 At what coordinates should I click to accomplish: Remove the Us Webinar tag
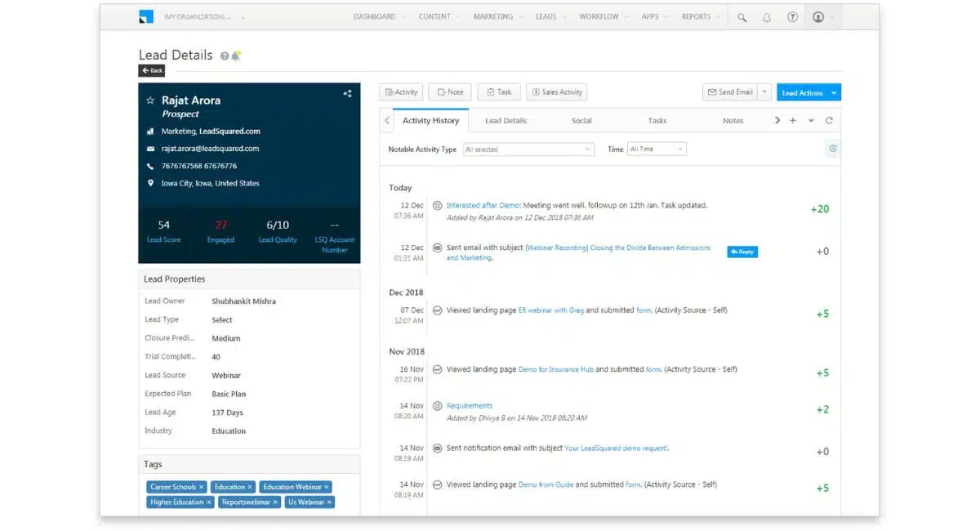pyautogui.click(x=329, y=502)
